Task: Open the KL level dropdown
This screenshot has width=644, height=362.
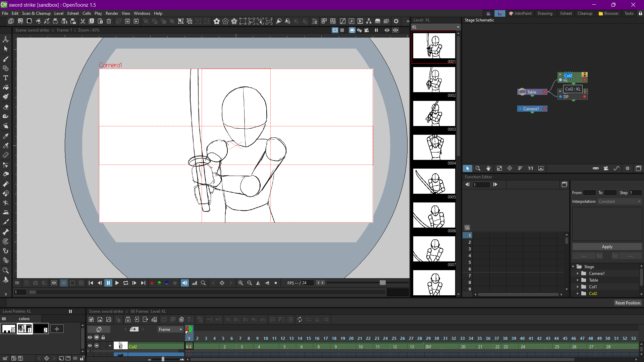Action: (x=458, y=27)
